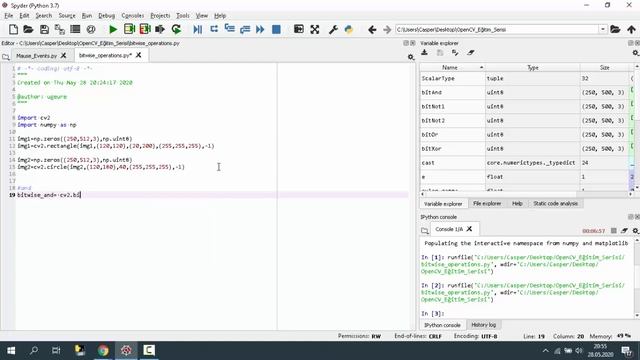The height and width of the screenshot is (360, 640).
Task: Select the ScalarType variable row
Action: (x=525, y=78)
